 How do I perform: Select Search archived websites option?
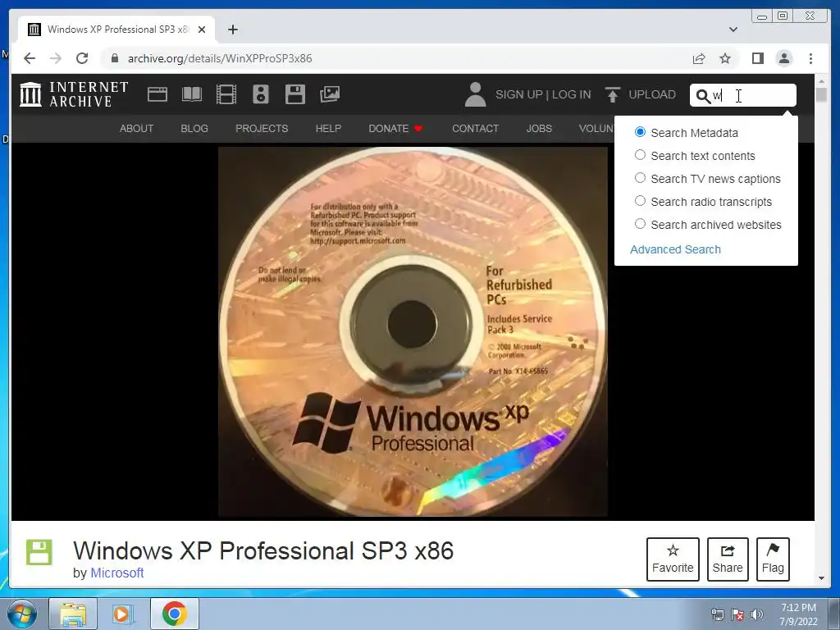click(x=640, y=224)
